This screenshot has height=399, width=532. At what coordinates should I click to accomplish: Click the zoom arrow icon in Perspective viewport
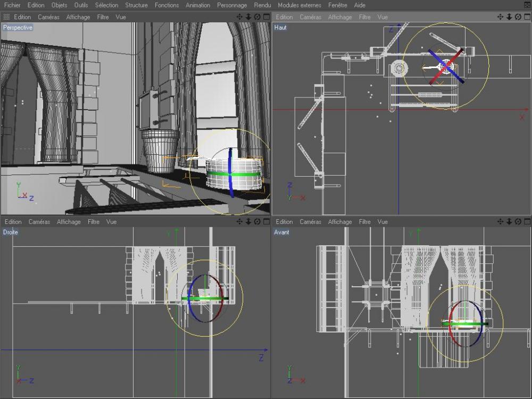coord(248,17)
